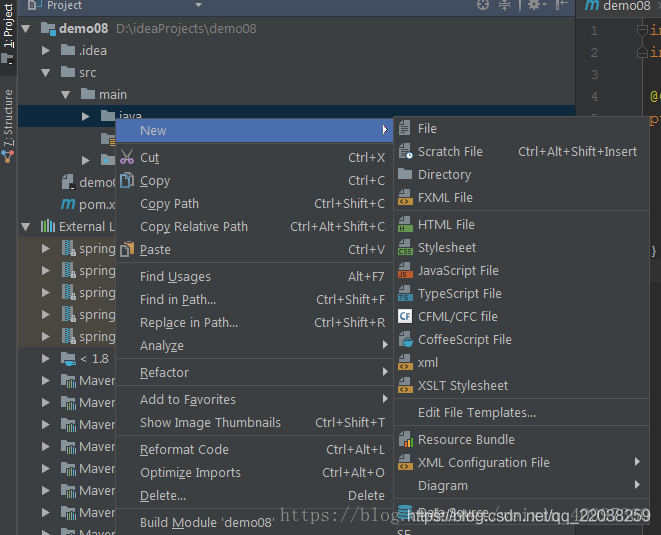Viewport: 661px width, 535px height.
Task: Click the Directory folder icon
Action: pyautogui.click(x=405, y=174)
